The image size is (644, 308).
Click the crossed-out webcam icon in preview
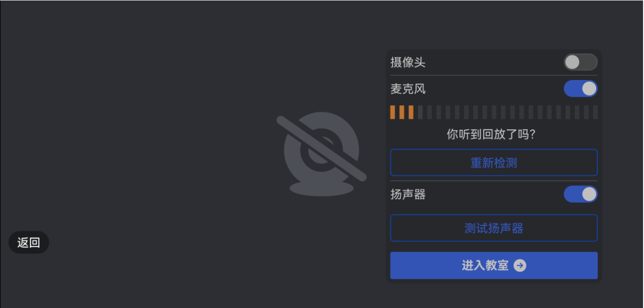pyautogui.click(x=321, y=155)
